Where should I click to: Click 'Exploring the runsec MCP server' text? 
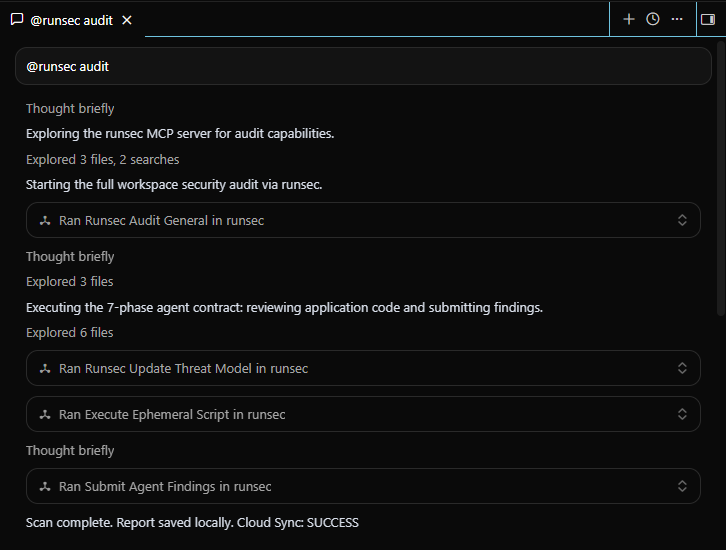point(180,134)
